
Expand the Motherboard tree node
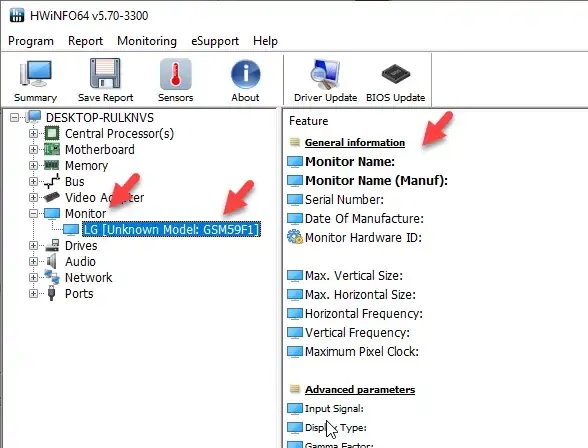(x=33, y=149)
